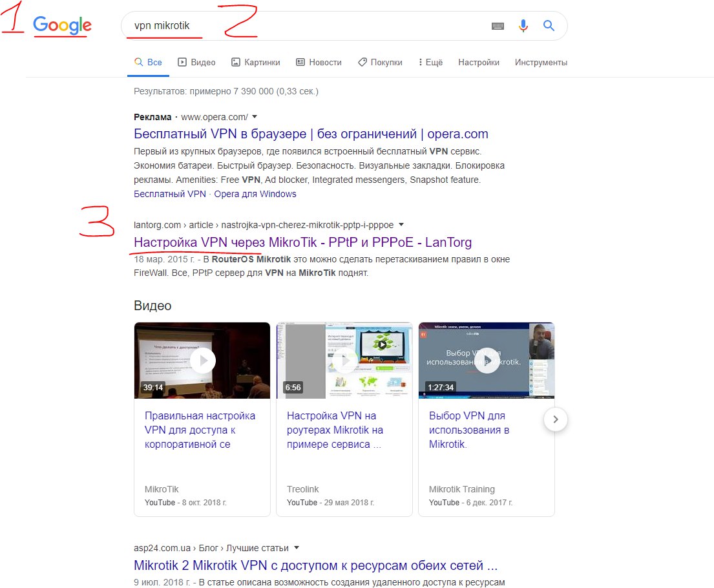This screenshot has width=714, height=588.
Task: Click the next arrow in video carousel
Action: pyautogui.click(x=556, y=419)
